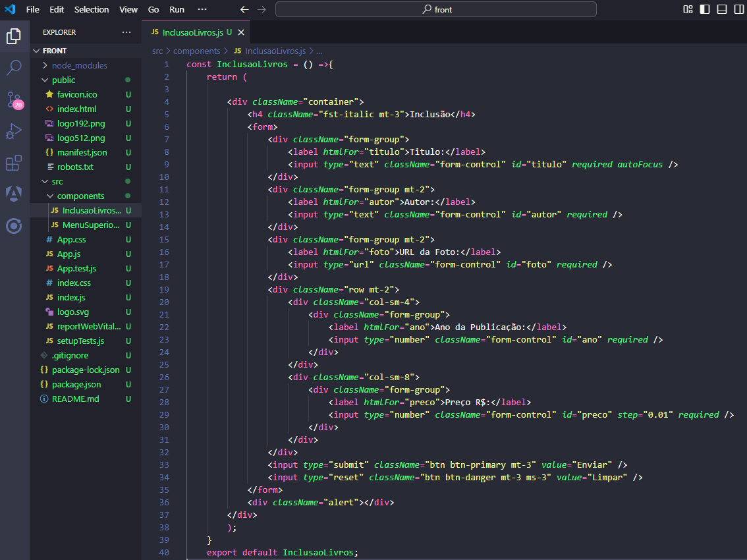The image size is (747, 560).
Task: Click the Customize Layout icon in the title bar
Action: pos(688,9)
